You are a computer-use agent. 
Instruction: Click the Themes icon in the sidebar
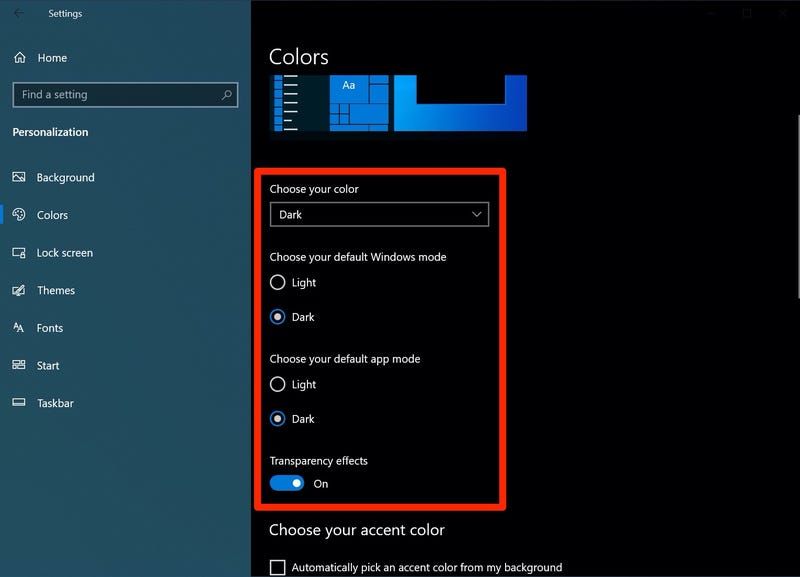[20, 290]
